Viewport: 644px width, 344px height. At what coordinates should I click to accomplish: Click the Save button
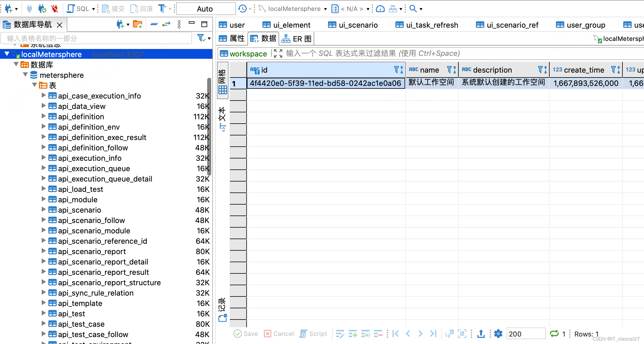[246, 334]
